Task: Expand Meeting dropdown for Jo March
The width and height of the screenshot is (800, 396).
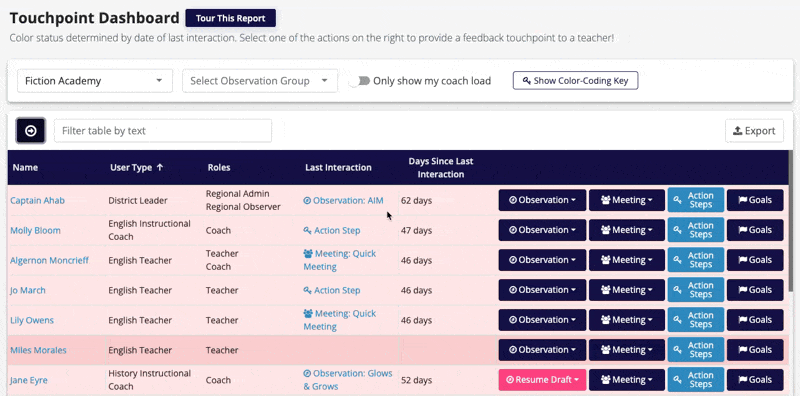Action: click(627, 290)
